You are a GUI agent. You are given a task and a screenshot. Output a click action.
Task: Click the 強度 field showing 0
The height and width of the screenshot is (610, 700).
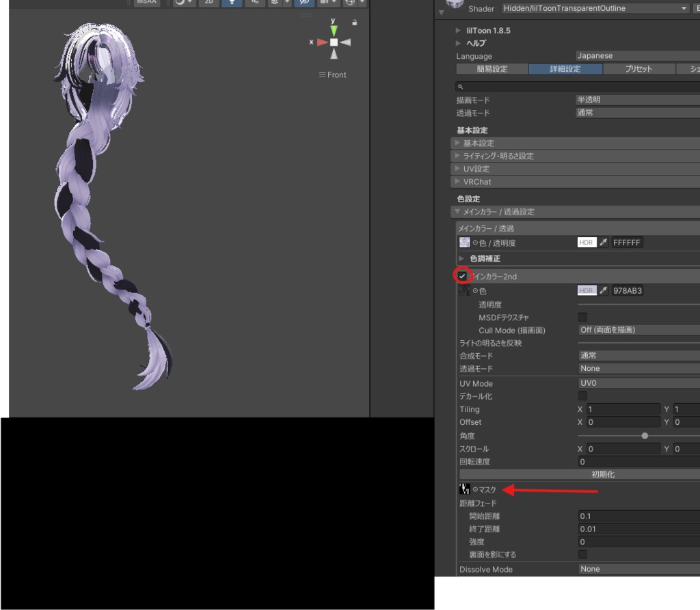[639, 542]
